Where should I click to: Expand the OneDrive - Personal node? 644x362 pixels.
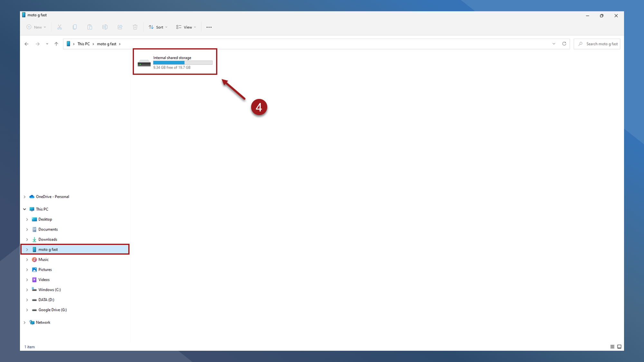[x=24, y=197]
